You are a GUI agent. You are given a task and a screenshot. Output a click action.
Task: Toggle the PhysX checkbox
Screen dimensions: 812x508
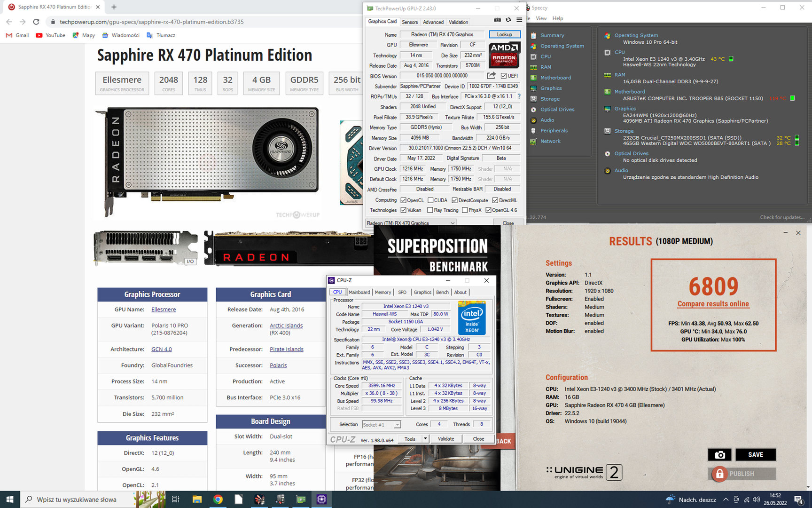click(x=464, y=210)
